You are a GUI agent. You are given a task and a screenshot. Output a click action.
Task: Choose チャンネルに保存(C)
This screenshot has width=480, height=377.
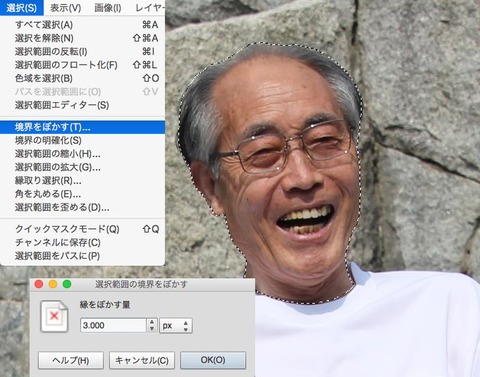[x=82, y=242]
